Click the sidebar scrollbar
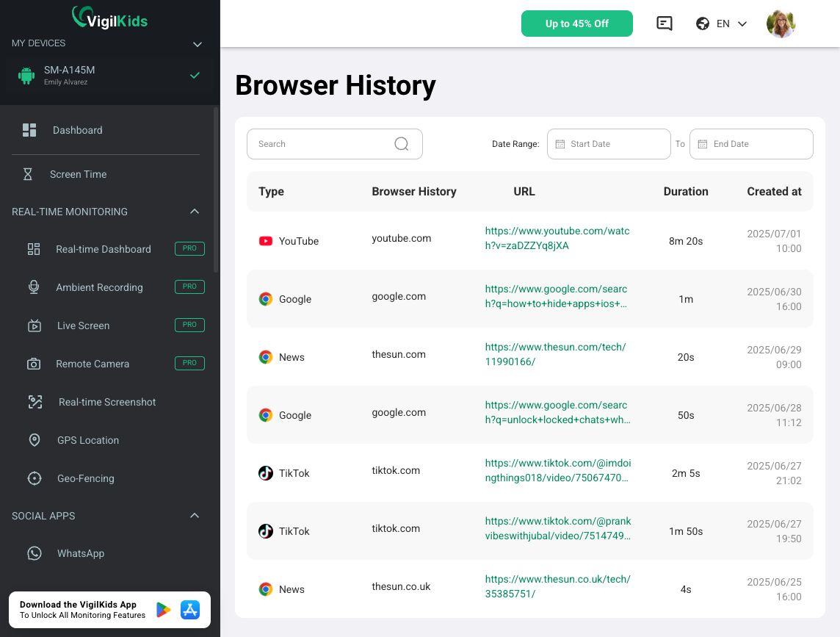The width and height of the screenshot is (840, 637). point(216,190)
